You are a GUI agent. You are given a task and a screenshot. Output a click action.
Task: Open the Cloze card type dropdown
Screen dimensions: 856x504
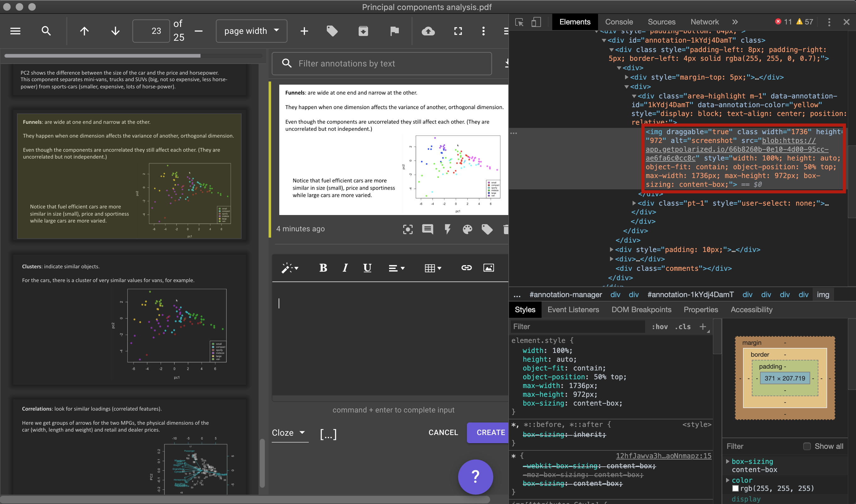(x=290, y=432)
